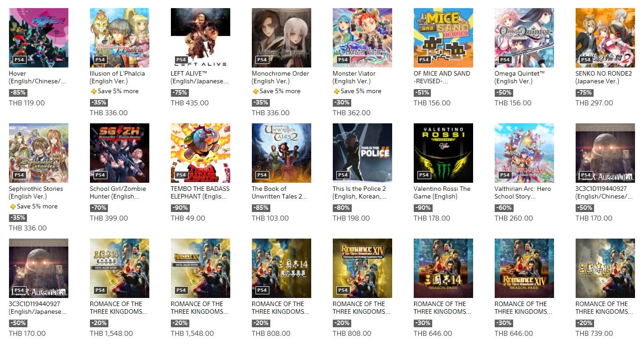Click the NieR:Automata English/Japanese title link
The width and height of the screenshot is (644, 352).
click(38, 308)
